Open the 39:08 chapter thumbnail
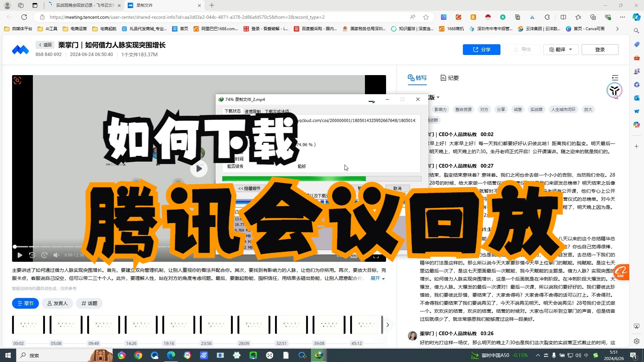This screenshot has height=362, width=644. tap(329, 325)
